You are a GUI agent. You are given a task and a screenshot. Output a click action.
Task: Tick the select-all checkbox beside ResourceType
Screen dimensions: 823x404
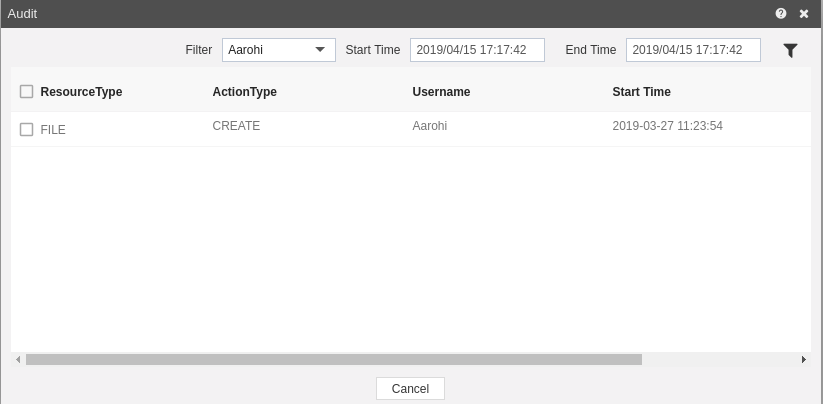[x=26, y=91]
